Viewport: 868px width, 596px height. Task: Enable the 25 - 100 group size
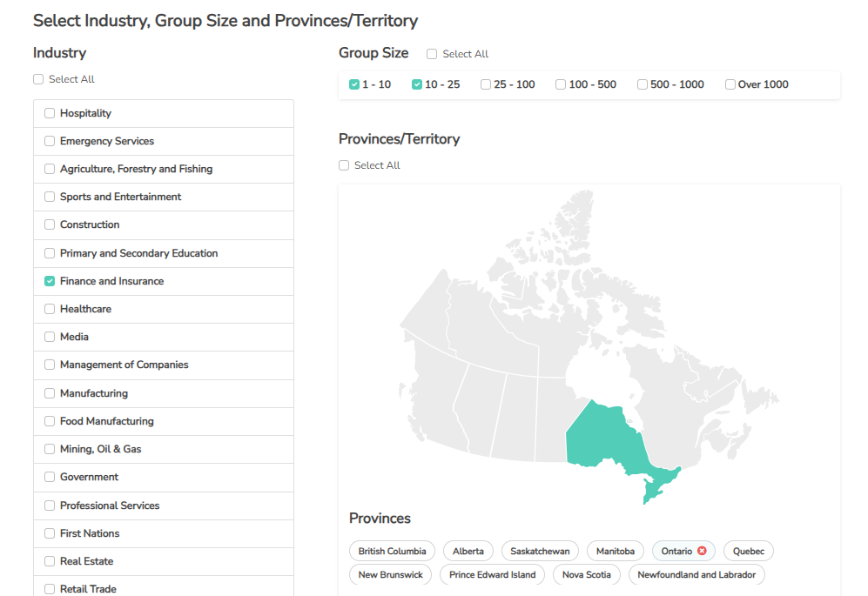(486, 84)
